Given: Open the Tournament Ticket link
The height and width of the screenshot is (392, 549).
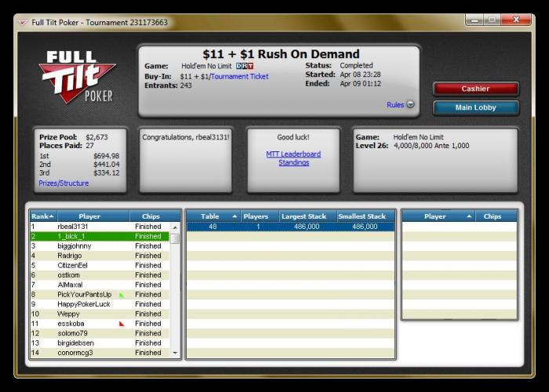Looking at the screenshot, I should [x=239, y=76].
